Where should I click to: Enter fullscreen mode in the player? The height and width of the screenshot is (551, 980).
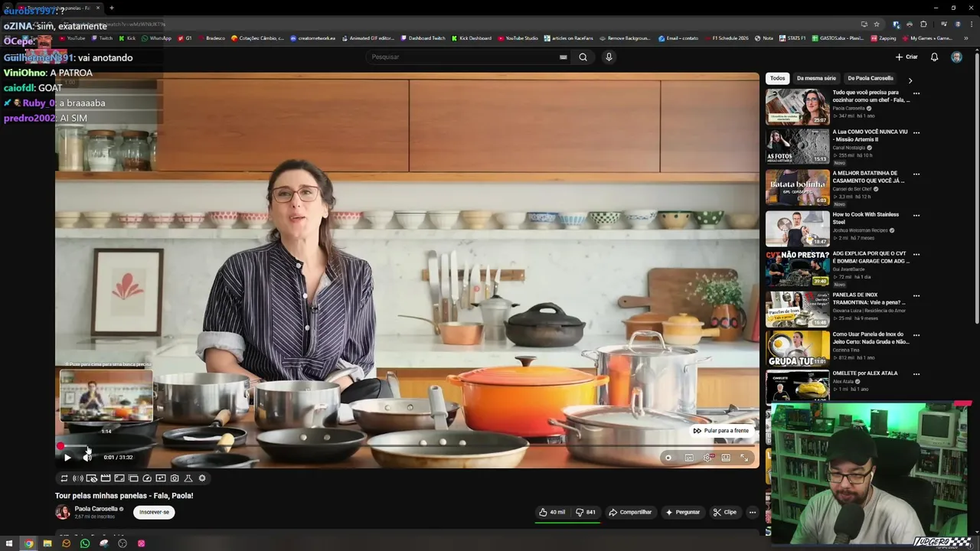pyautogui.click(x=744, y=458)
